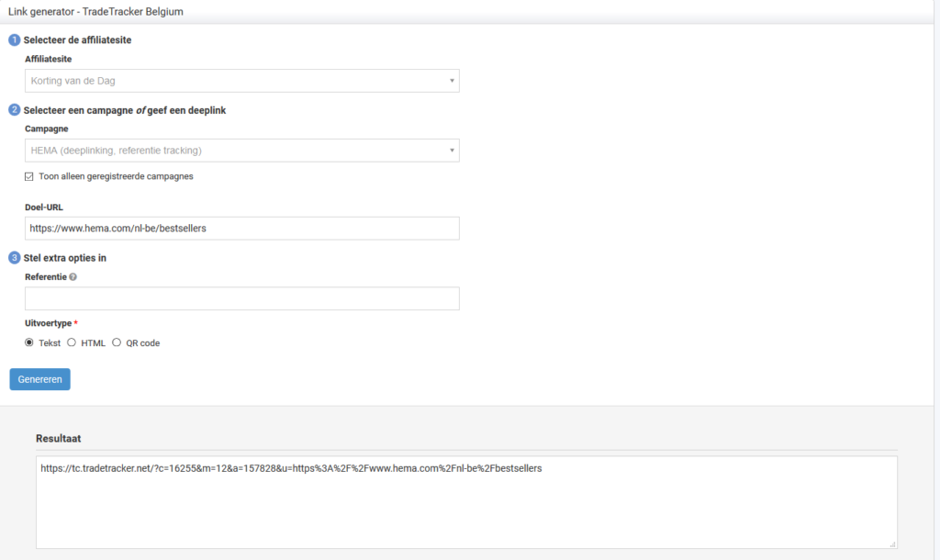Click into the empty Referentie input field
This screenshot has width=940, height=560.
coord(242,298)
